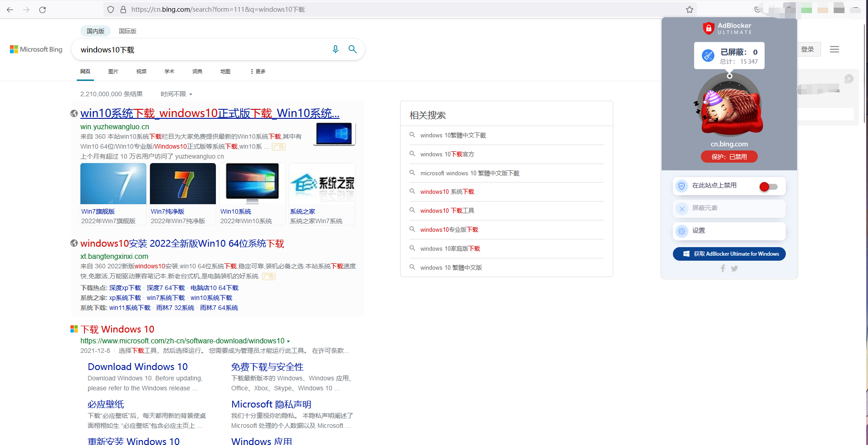Click the AdBlocker Ultimate shield logo

(x=709, y=28)
